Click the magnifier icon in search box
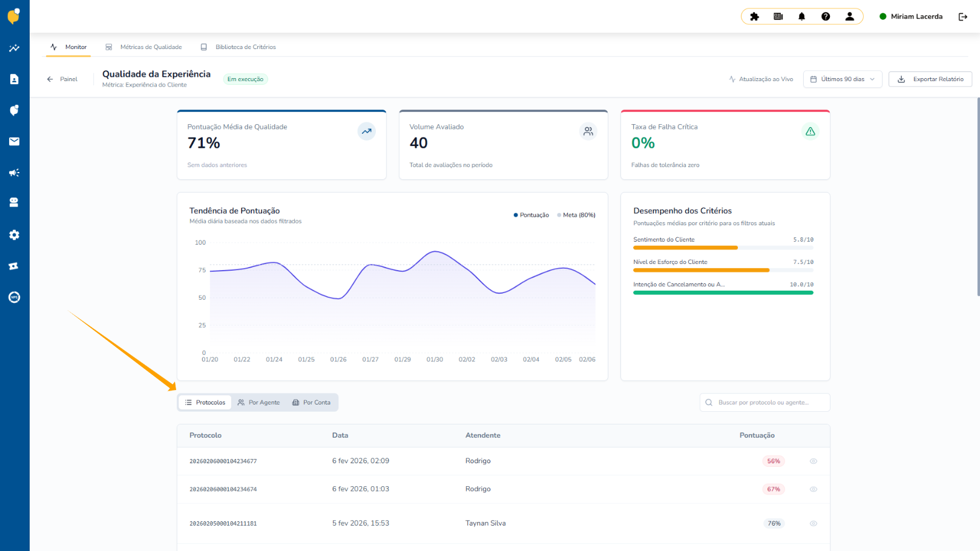The image size is (980, 551). tap(709, 403)
